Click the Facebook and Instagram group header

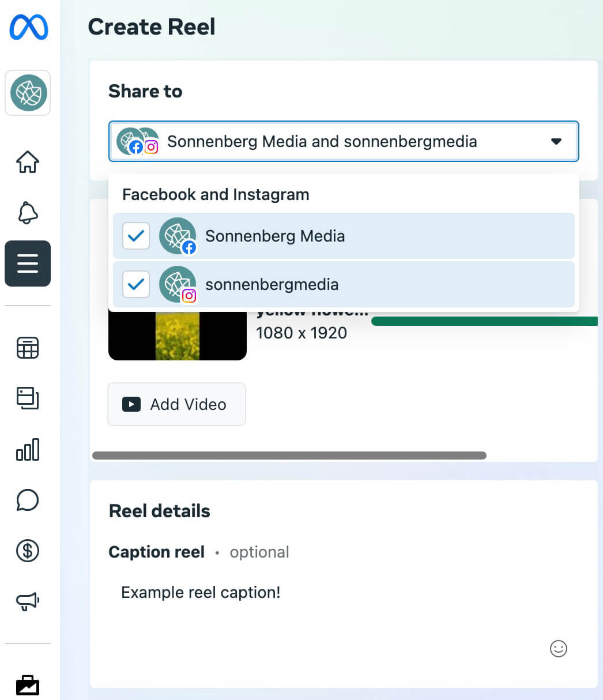[x=216, y=195]
